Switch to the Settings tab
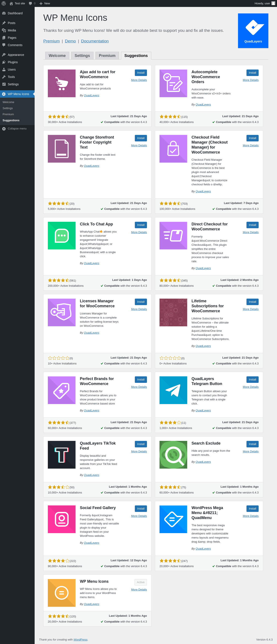277x644 pixels. coord(82,55)
